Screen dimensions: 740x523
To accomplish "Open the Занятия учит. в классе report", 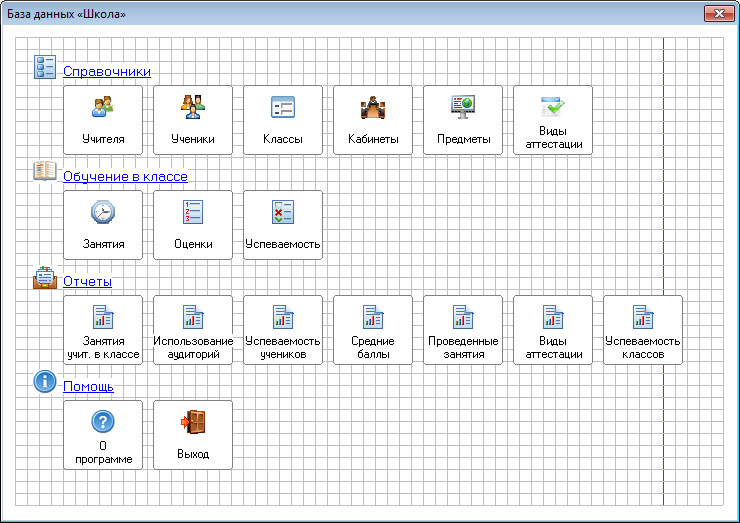I will (103, 330).
